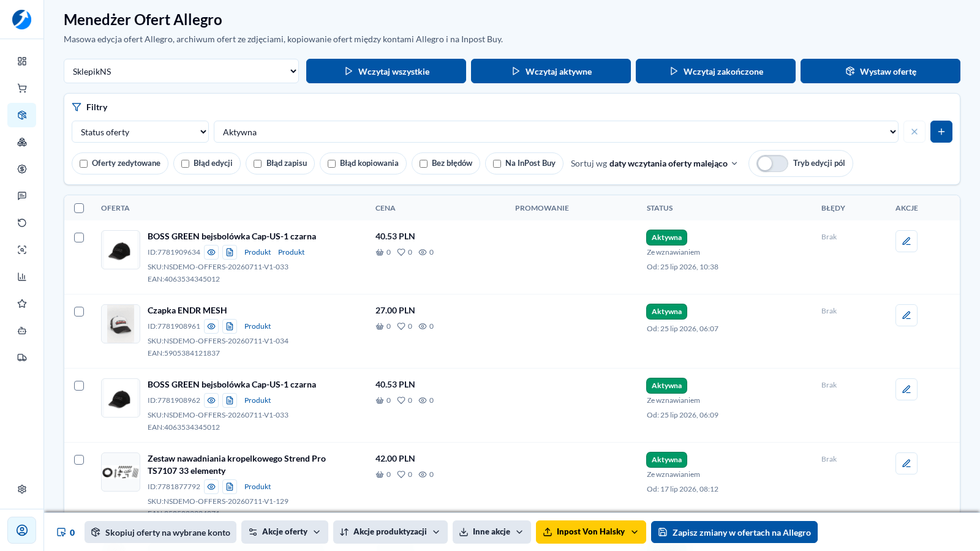Open the dashboard grid icon in sidebar

click(x=22, y=61)
